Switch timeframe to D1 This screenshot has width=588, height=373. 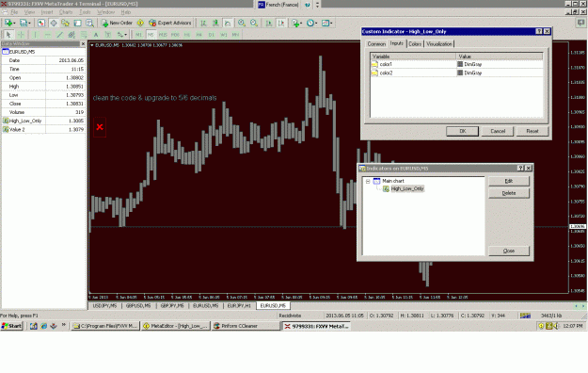pyautogui.click(x=211, y=35)
